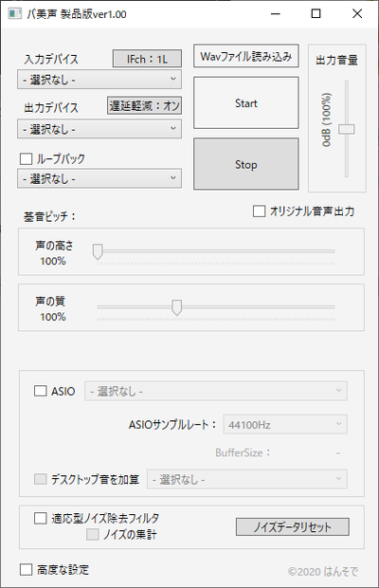This screenshot has width=379, height=588.
Task: Click the Stop button
Action: click(x=246, y=164)
